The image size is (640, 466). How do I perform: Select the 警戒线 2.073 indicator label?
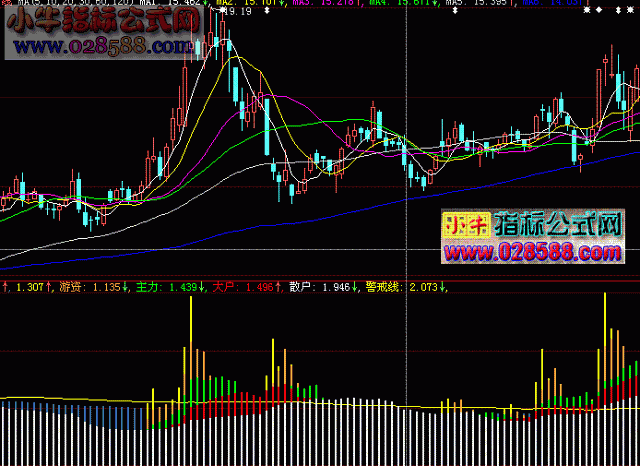pos(406,288)
